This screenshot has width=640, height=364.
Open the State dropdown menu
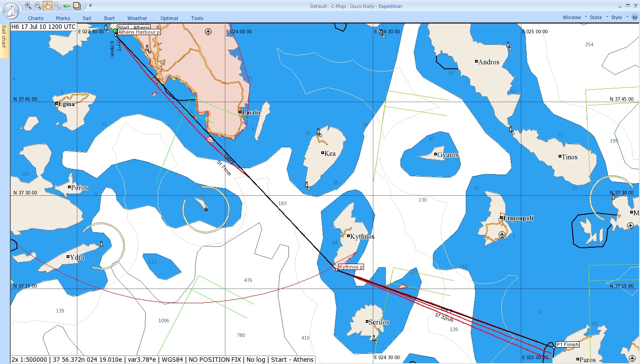[598, 17]
